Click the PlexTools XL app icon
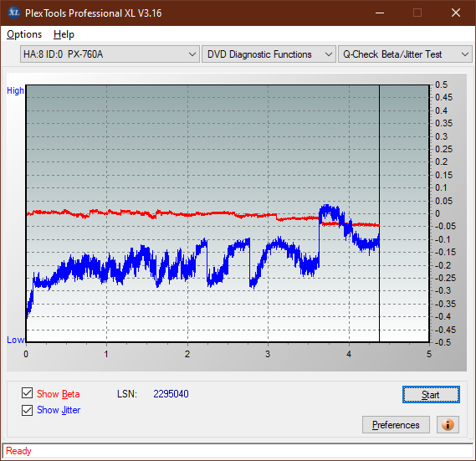The width and height of the screenshot is (476, 461). (x=13, y=13)
